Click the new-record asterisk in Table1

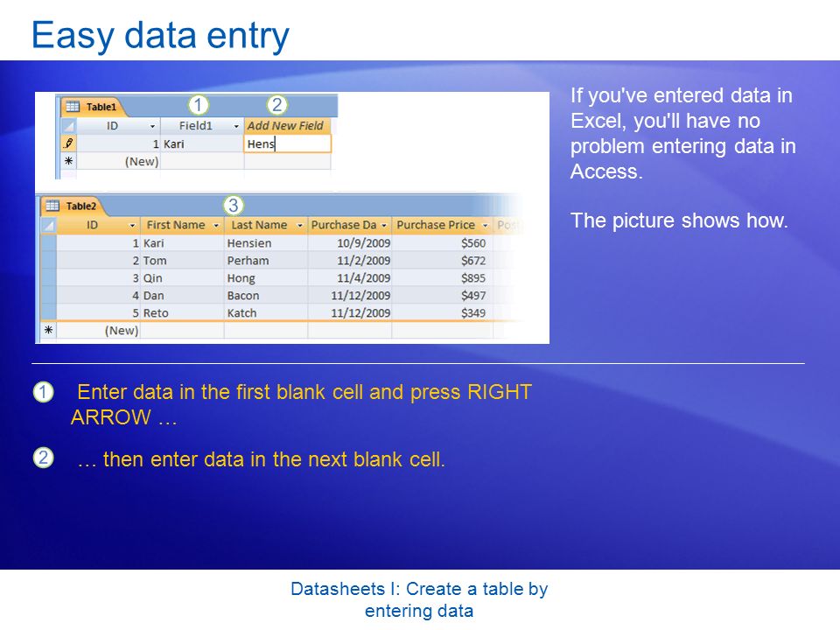click(68, 161)
